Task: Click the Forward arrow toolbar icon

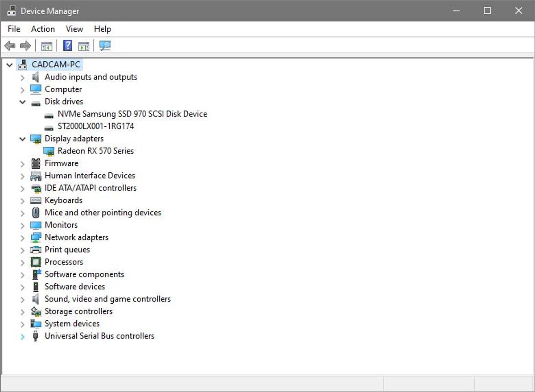Action: (25, 45)
